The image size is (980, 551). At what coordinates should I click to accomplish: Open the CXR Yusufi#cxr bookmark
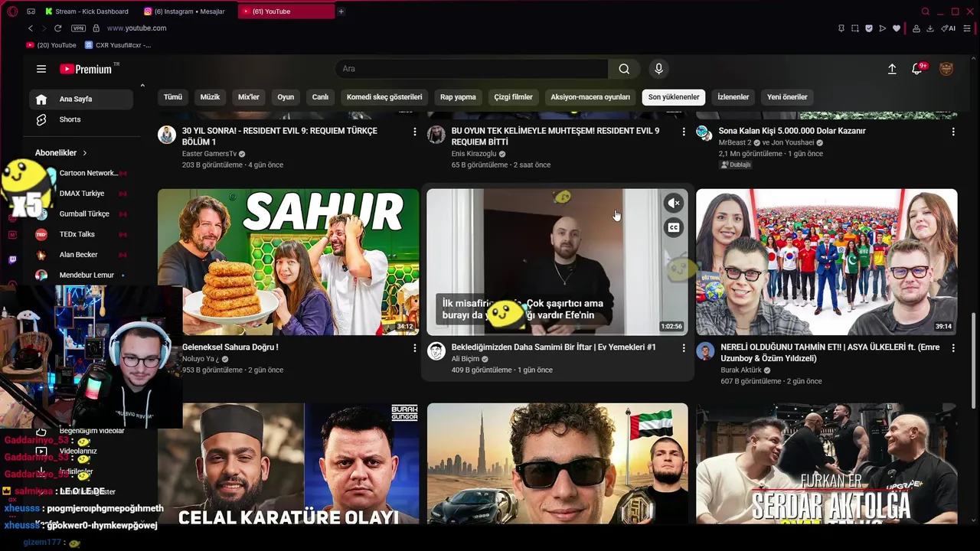(119, 45)
